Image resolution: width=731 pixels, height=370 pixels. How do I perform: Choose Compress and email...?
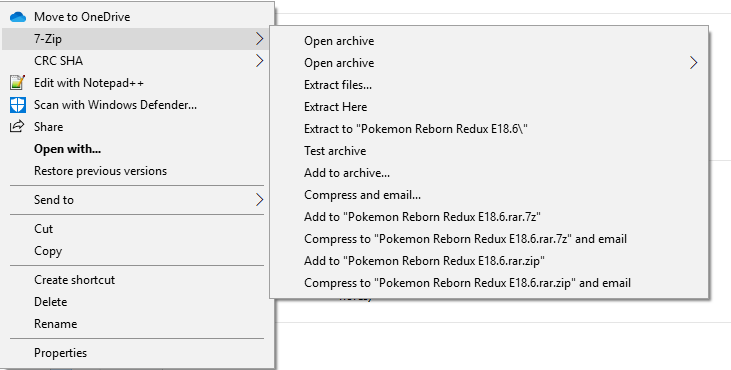click(x=489, y=195)
